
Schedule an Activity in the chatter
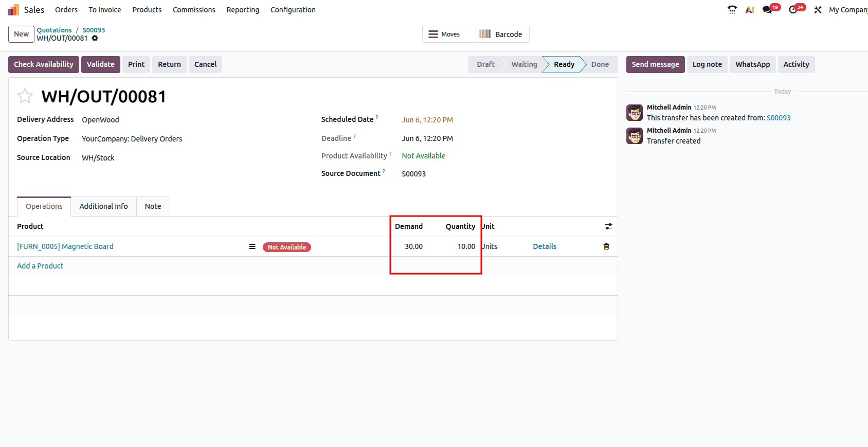click(x=796, y=64)
